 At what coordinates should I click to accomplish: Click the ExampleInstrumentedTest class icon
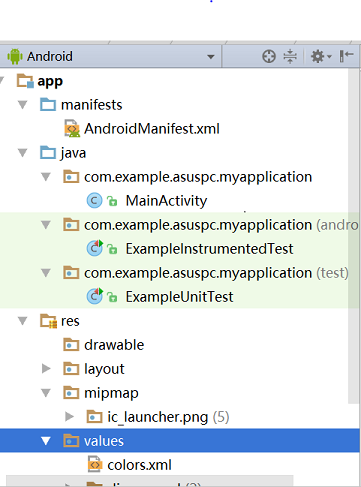tap(95, 248)
